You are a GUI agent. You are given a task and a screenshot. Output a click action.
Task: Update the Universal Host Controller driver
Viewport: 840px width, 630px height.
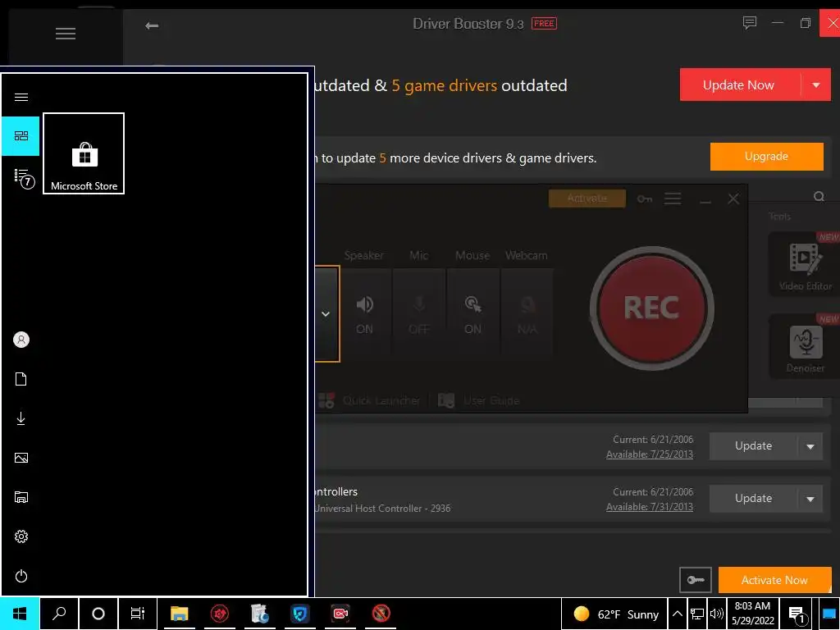(x=753, y=498)
